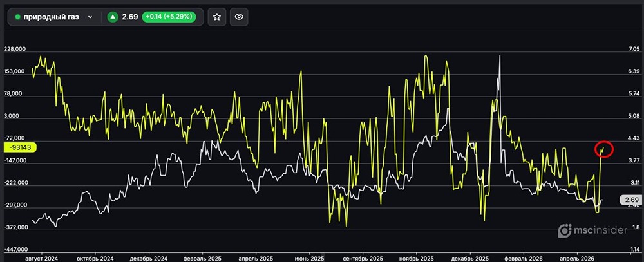The image size is (644, 262).
Task: Click the 2.69 current price in toolbar
Action: [x=131, y=17]
